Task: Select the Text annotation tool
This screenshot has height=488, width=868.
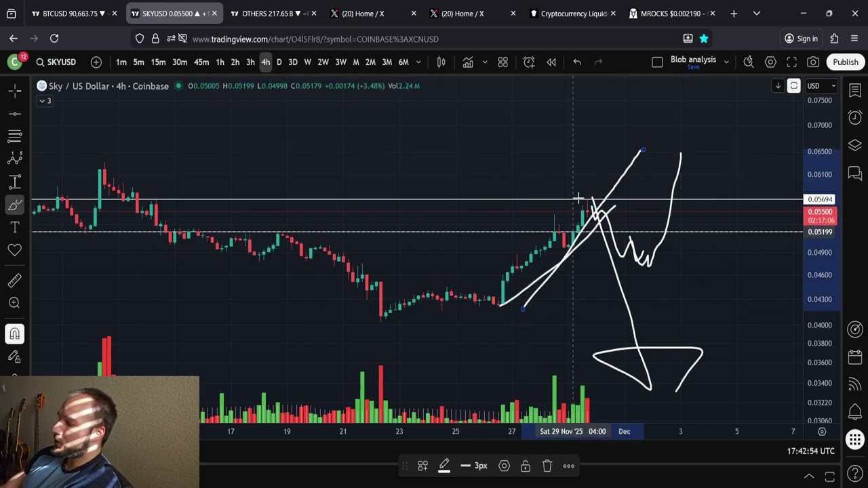Action: coord(14,227)
